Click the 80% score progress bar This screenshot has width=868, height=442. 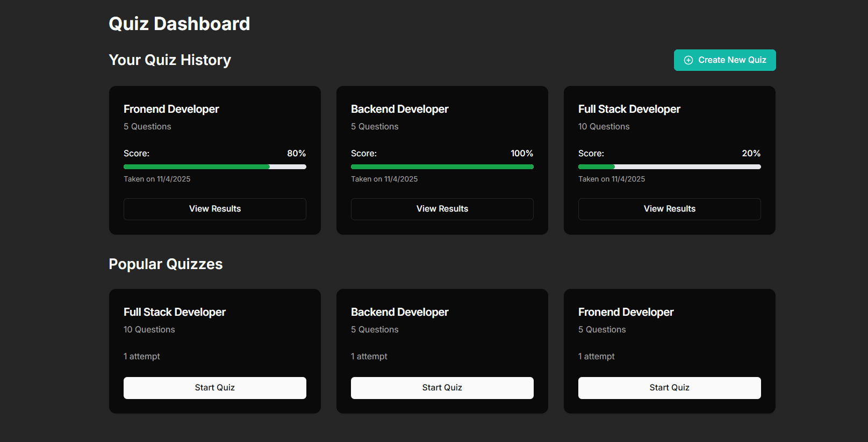coord(215,167)
